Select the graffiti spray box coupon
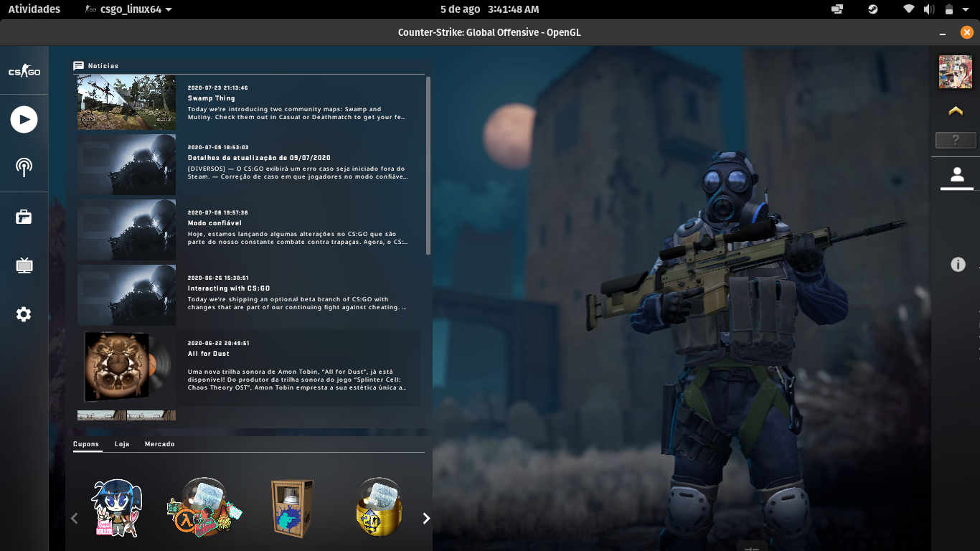Image resolution: width=980 pixels, height=551 pixels. tap(292, 508)
